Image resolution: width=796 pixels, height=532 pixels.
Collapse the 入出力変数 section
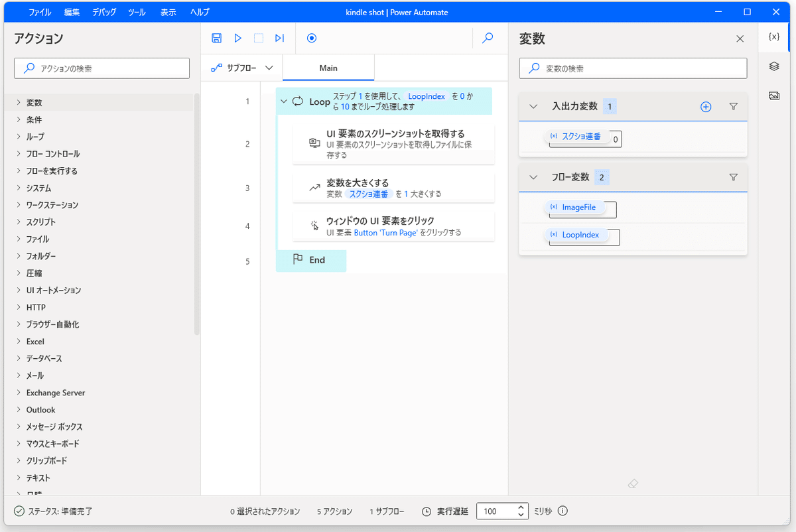[533, 106]
